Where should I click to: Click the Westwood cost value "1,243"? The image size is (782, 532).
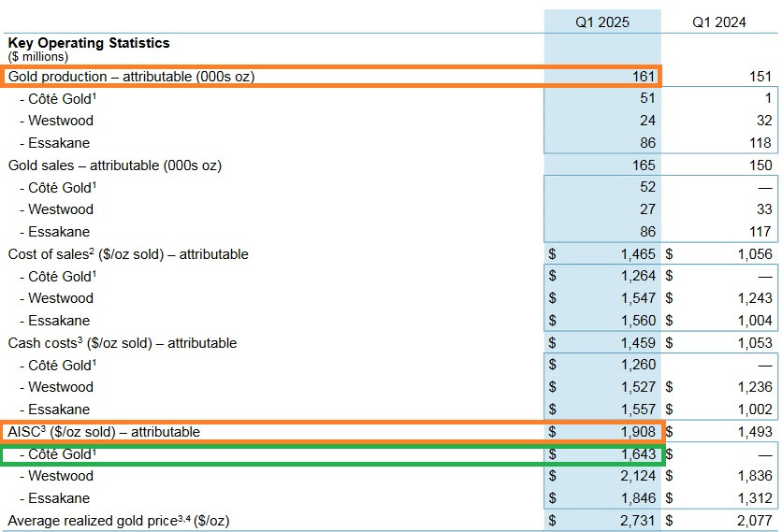click(755, 298)
